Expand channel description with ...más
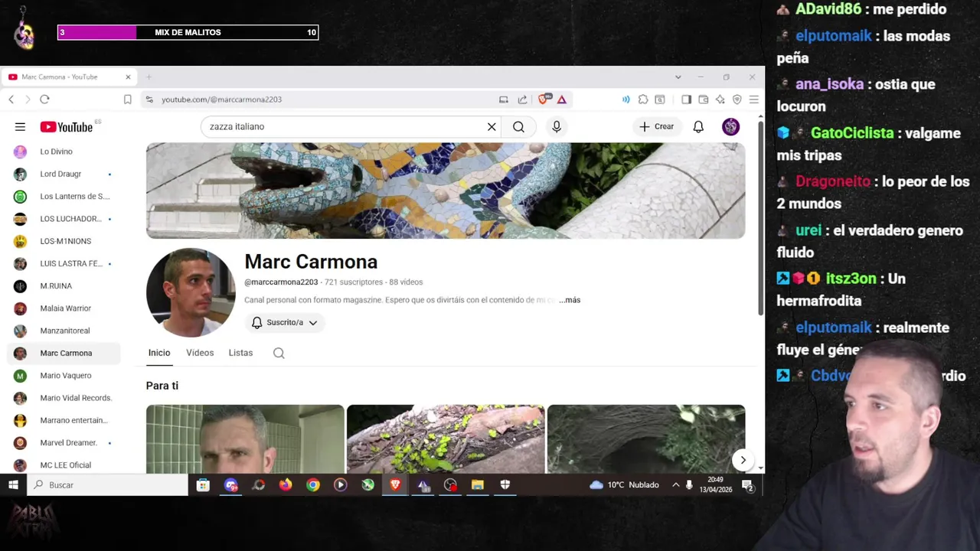The image size is (980, 551). pos(570,300)
